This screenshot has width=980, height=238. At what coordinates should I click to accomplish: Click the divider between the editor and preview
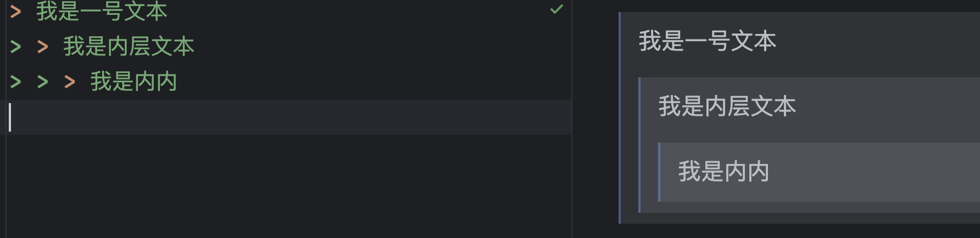[572, 119]
